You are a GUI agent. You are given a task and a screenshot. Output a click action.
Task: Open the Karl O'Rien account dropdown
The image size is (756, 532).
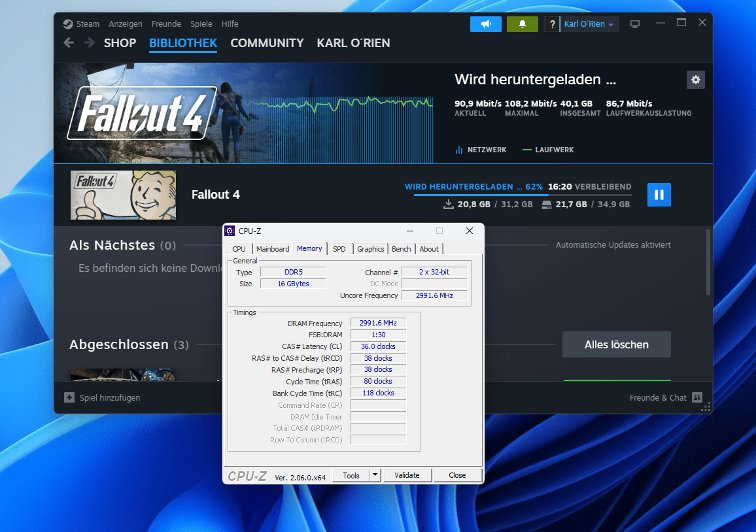click(589, 24)
